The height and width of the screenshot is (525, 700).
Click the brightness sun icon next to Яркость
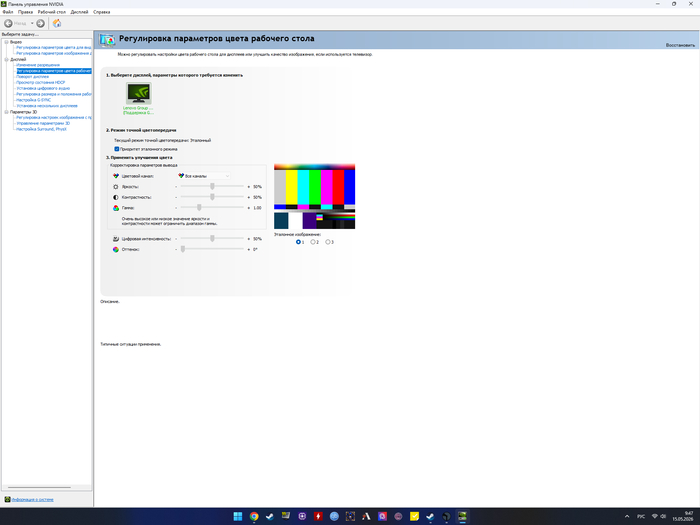(116, 187)
